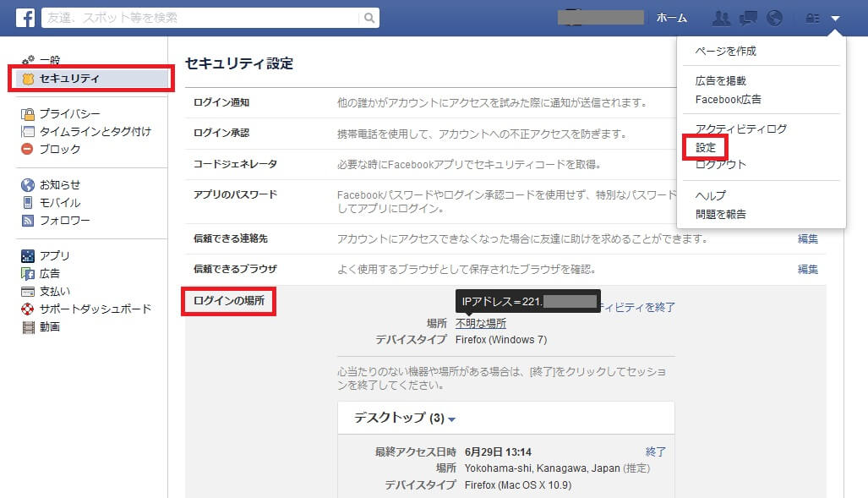Click the フォロワー RSS icon
Image resolution: width=868 pixels, height=498 pixels.
(28, 221)
